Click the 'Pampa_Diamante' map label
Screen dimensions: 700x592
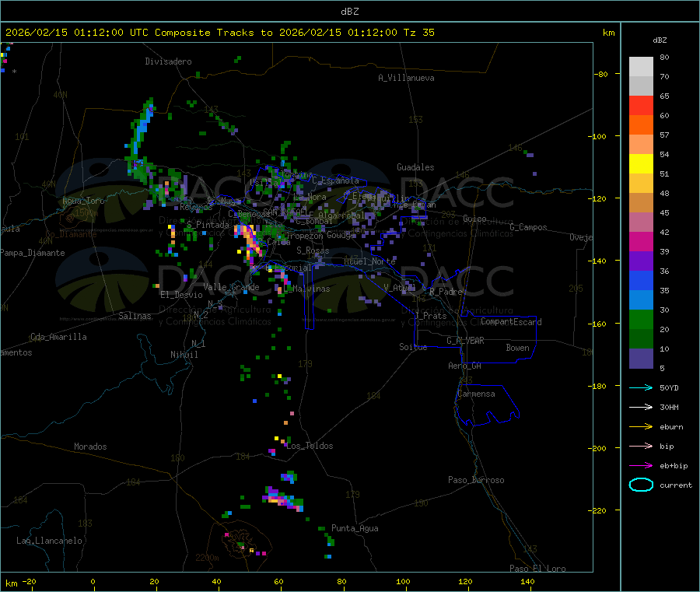[33, 253]
